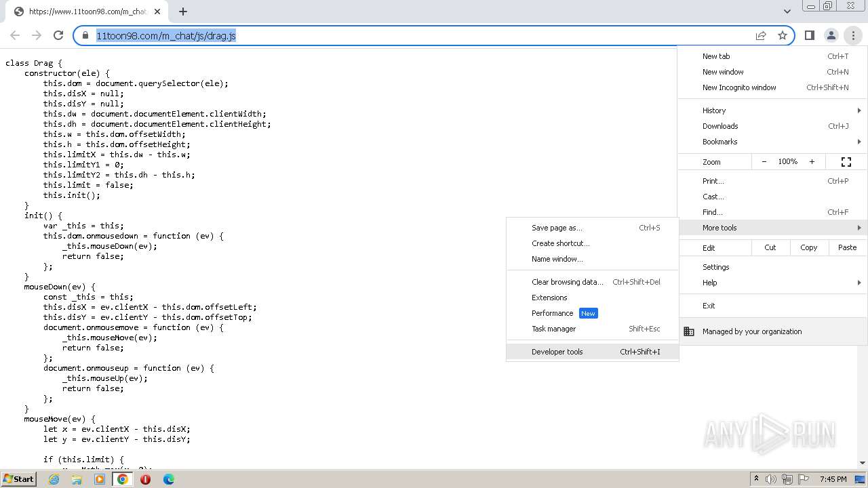Click the volume icon in the system tray
The height and width of the screenshot is (488, 868).
tap(771, 479)
